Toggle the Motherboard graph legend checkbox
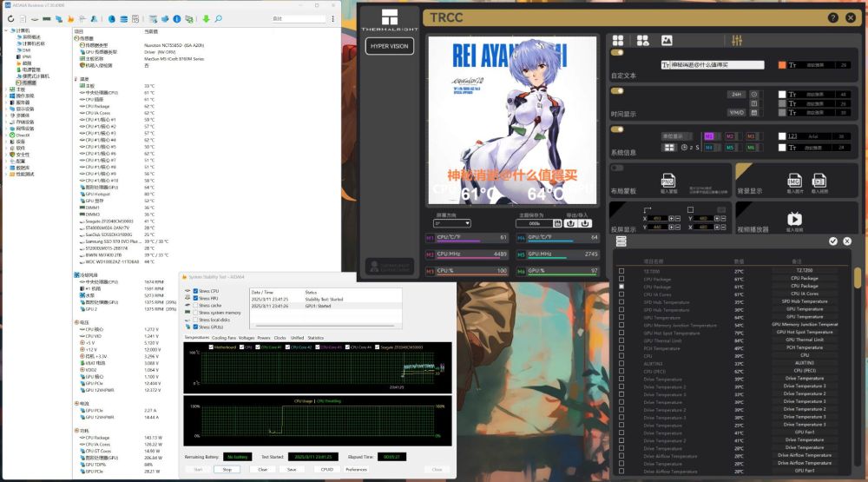Viewport: 868px width, 482px height. click(x=211, y=347)
